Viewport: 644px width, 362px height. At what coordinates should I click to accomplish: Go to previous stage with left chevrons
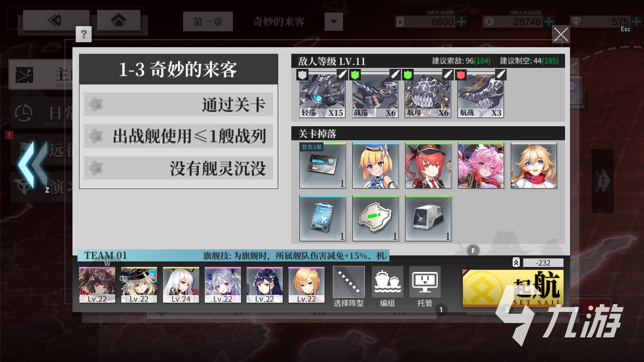pos(32,165)
